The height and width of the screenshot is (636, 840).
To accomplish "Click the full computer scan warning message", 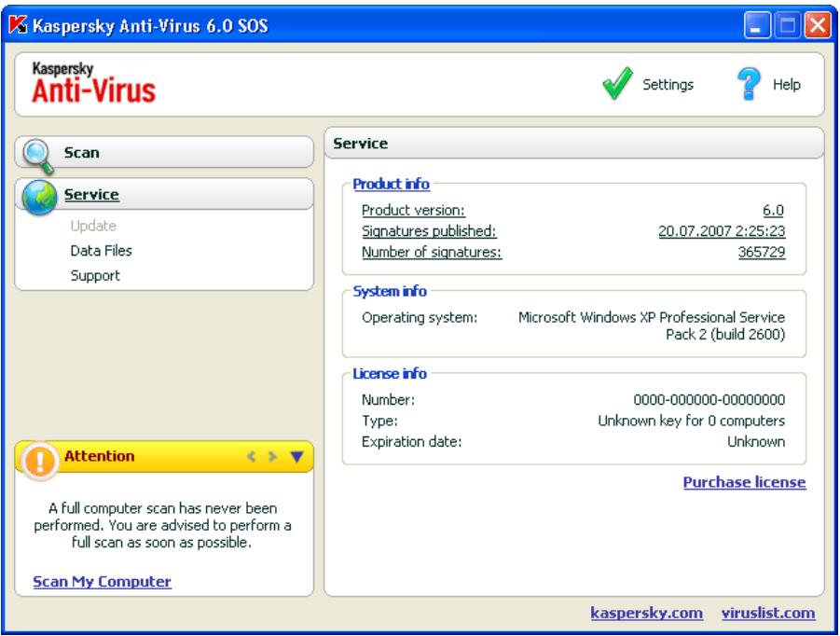I will 162,525.
